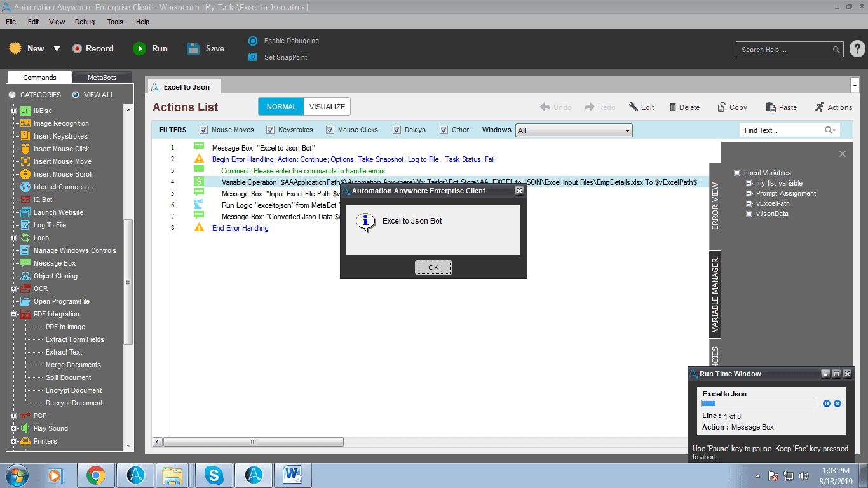Expand the vExcelPath variable node

pyautogui.click(x=750, y=203)
